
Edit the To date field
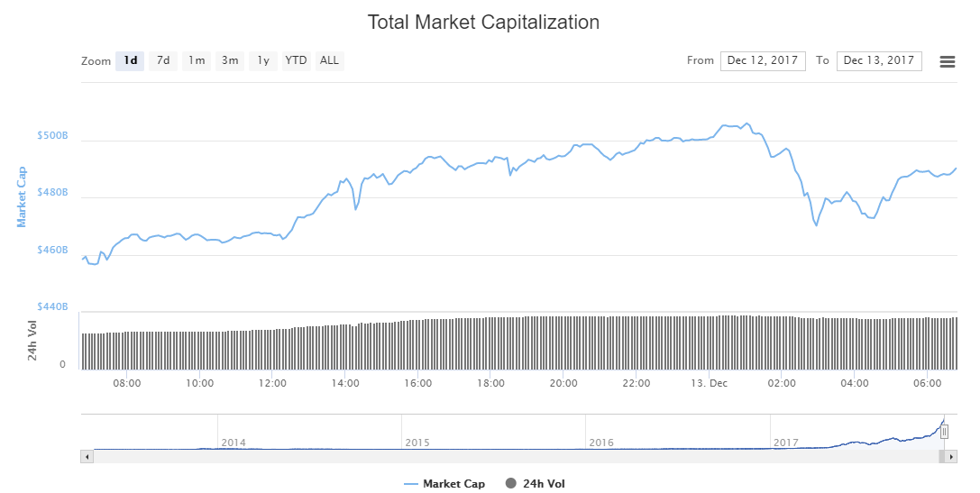pyautogui.click(x=879, y=60)
